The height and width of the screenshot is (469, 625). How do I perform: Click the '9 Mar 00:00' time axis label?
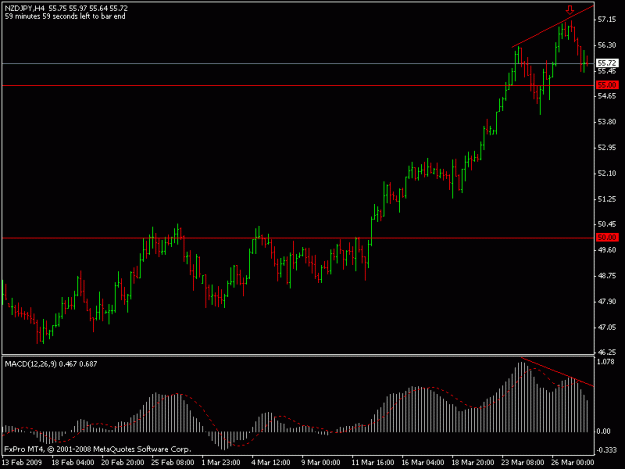[320, 463]
